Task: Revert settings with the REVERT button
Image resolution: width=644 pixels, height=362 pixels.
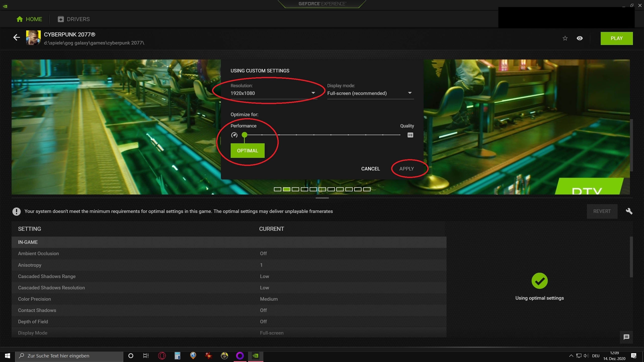Action: (x=602, y=211)
